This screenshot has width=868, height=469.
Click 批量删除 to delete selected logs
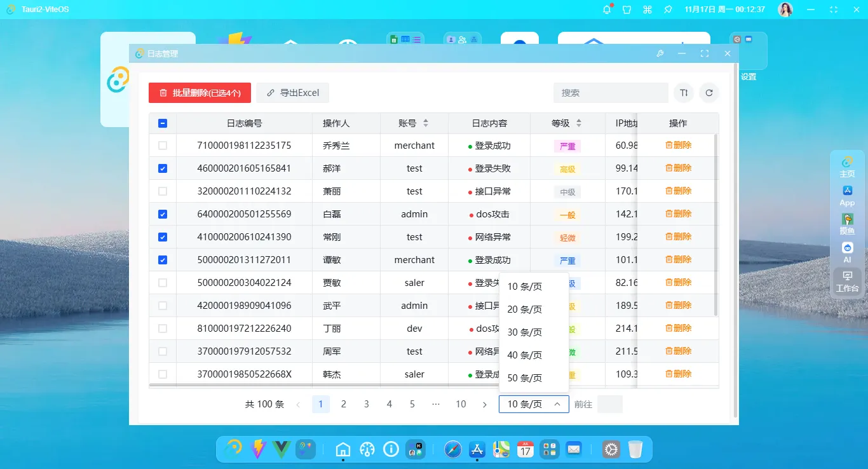pyautogui.click(x=200, y=92)
